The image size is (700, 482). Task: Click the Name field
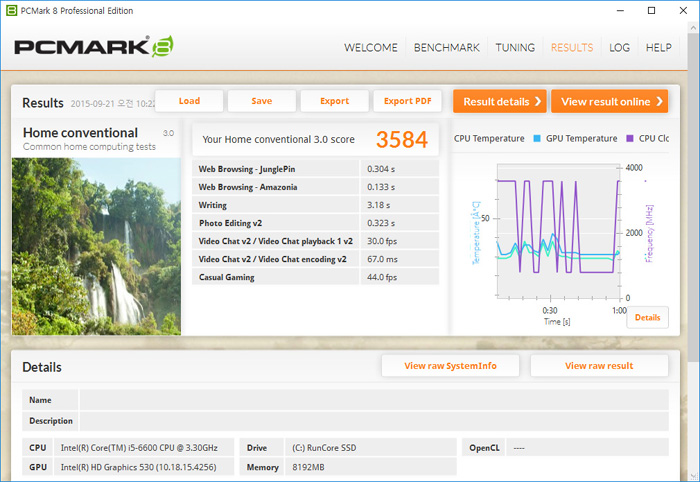click(374, 400)
